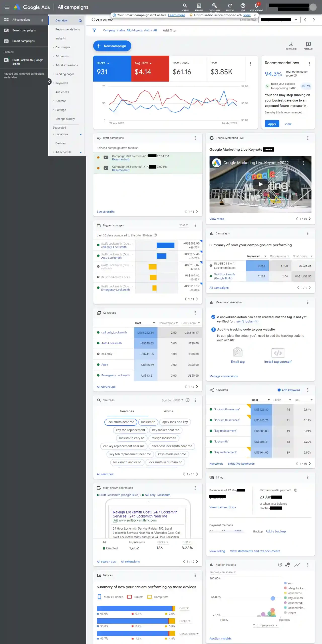Image resolution: width=322 pixels, height=644 pixels.
Task: Click the filter funnel icon
Action: (94, 30)
